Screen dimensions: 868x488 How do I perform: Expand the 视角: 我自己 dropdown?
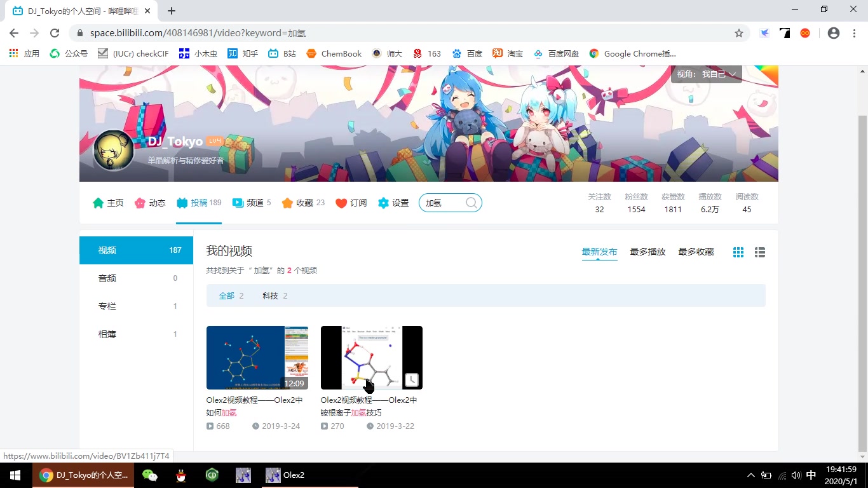click(707, 74)
